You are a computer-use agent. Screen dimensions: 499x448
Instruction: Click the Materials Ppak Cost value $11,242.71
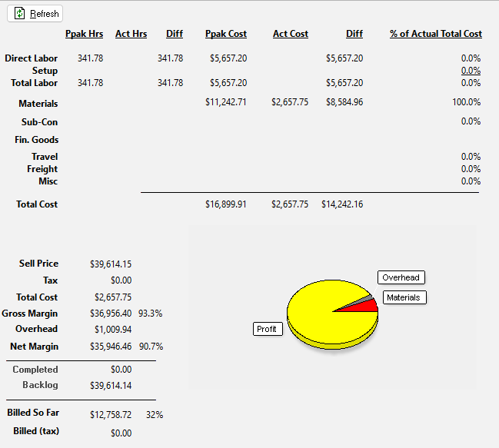pyautogui.click(x=226, y=102)
